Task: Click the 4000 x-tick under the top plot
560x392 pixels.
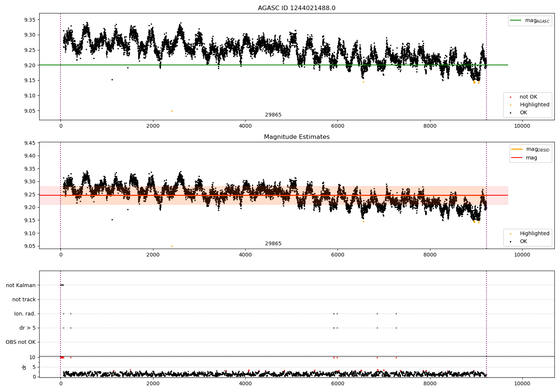Action: click(x=245, y=126)
